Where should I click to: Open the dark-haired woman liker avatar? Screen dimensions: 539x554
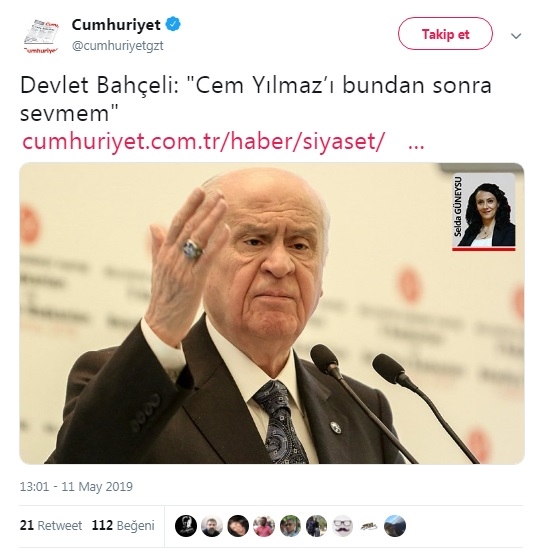(238, 526)
